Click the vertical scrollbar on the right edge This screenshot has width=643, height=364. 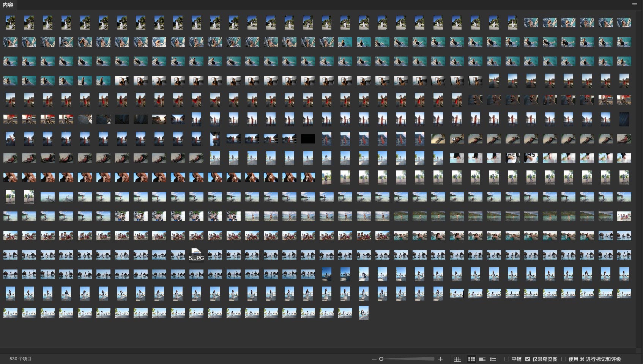click(x=640, y=178)
